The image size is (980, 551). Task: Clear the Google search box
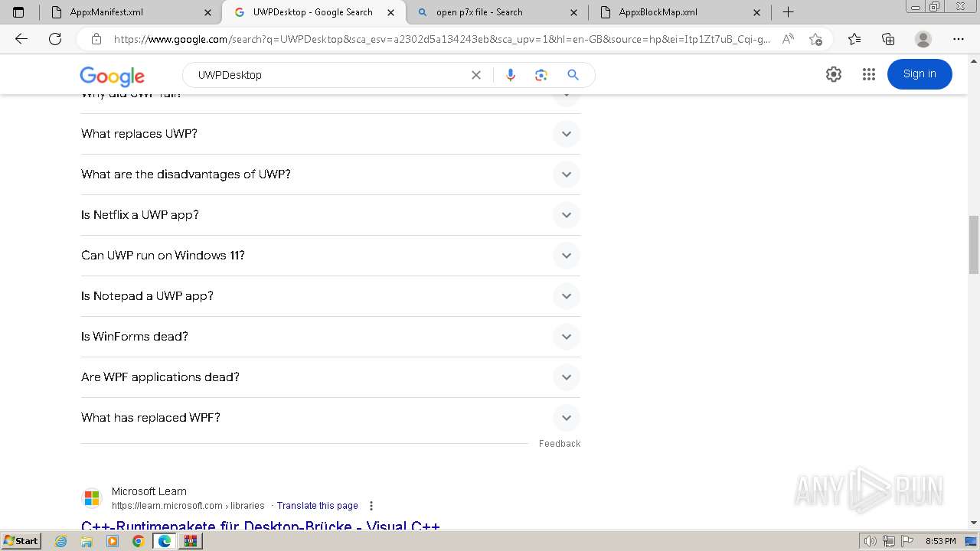[476, 75]
